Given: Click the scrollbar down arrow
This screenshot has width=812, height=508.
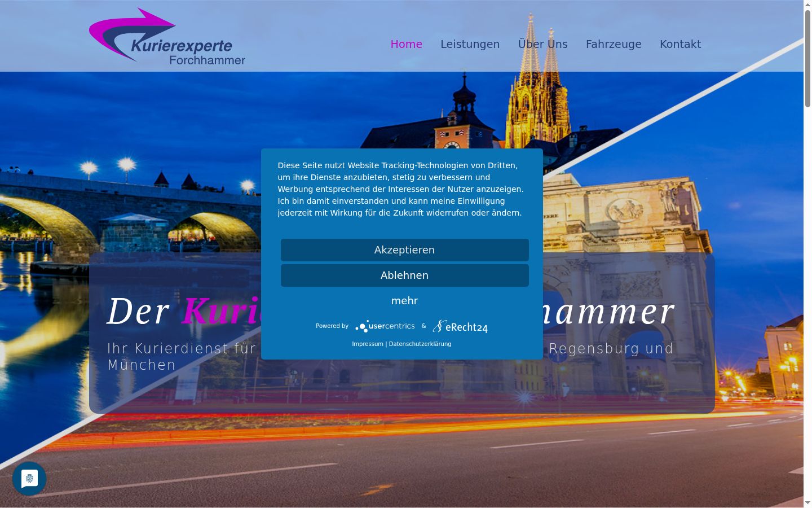Looking at the screenshot, I should 807,503.
